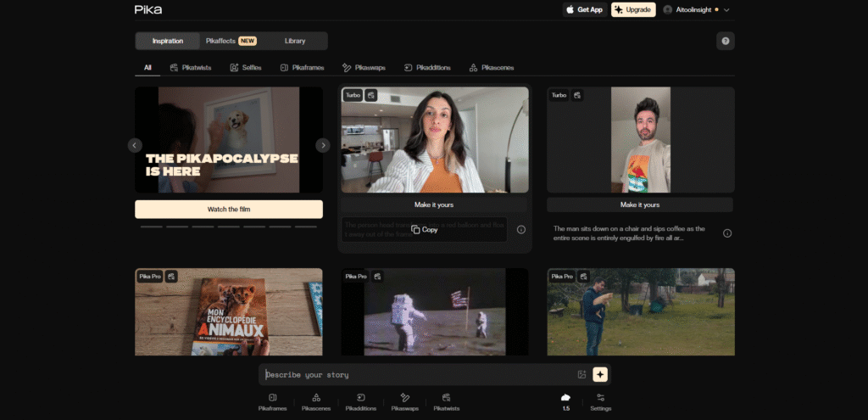868x420 pixels.
Task: Open the astronaut moon video
Action: [x=435, y=312]
